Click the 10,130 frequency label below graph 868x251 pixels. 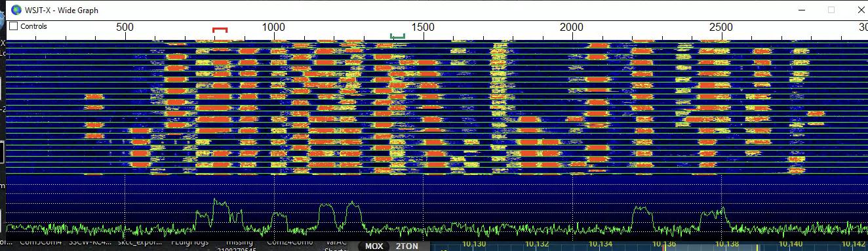[473, 244]
